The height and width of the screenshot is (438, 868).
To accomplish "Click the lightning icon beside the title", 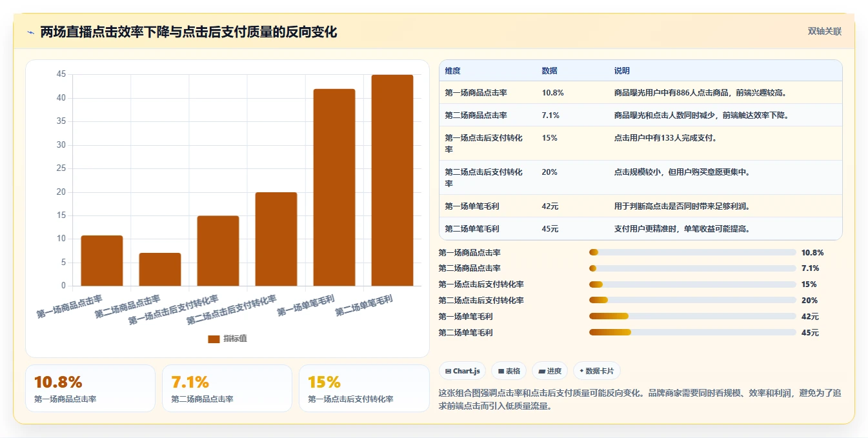I will [x=30, y=32].
